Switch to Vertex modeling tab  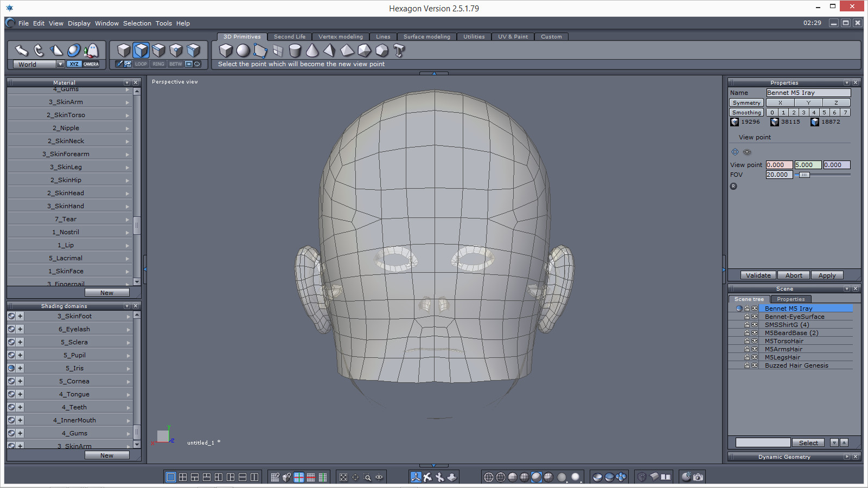pyautogui.click(x=341, y=37)
